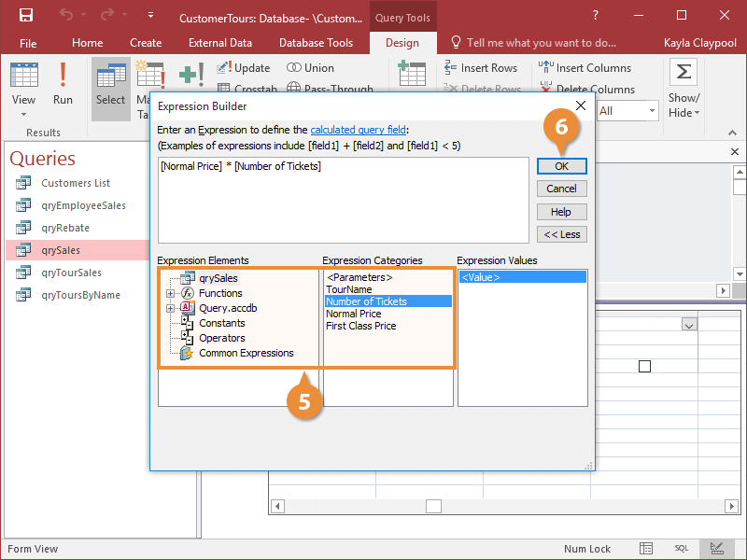The height and width of the screenshot is (560, 747).
Task: Open the View dropdown button
Action: pyautogui.click(x=23, y=89)
